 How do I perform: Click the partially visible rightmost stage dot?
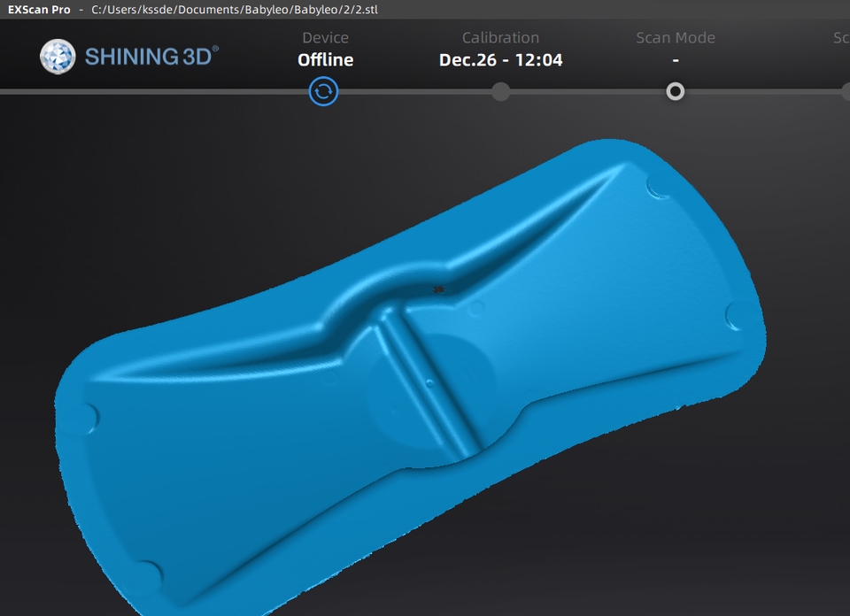(847, 91)
